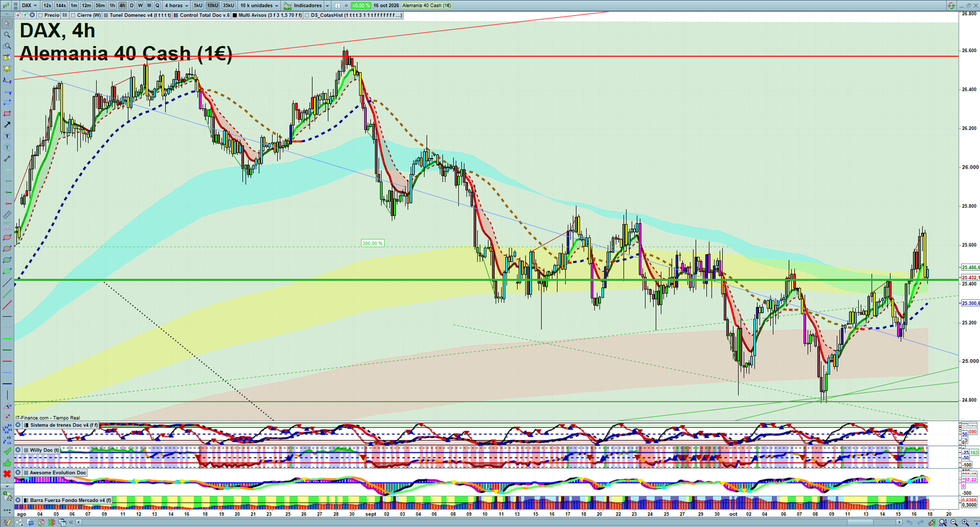This screenshot has height=527, width=980.
Task: Pick the blue rectangle drawing tool
Action: 7,102
